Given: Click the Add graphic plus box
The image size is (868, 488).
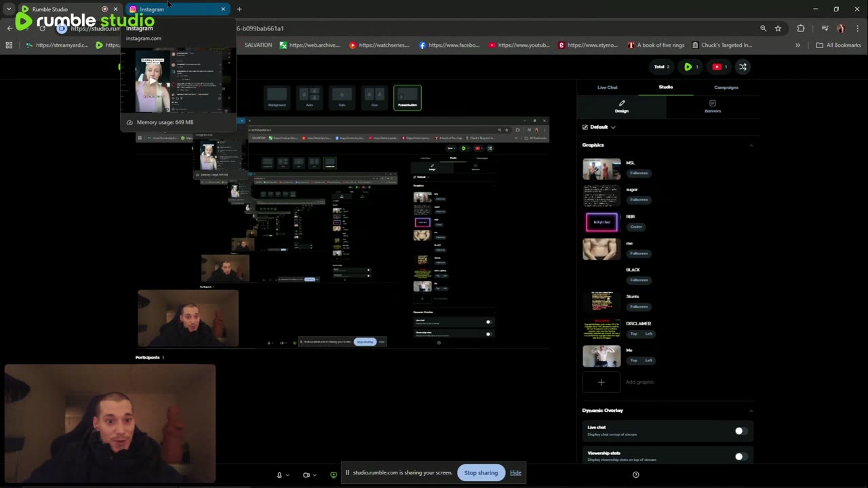Looking at the screenshot, I should 601,382.
